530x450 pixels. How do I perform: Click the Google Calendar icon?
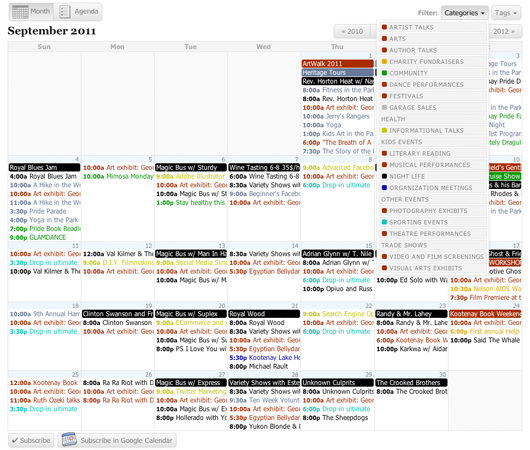click(x=69, y=440)
